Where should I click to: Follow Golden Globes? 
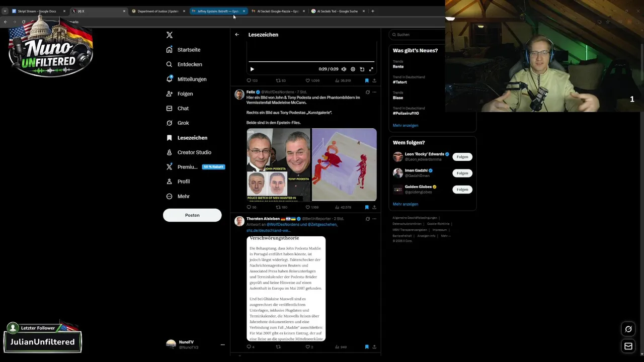tap(462, 190)
